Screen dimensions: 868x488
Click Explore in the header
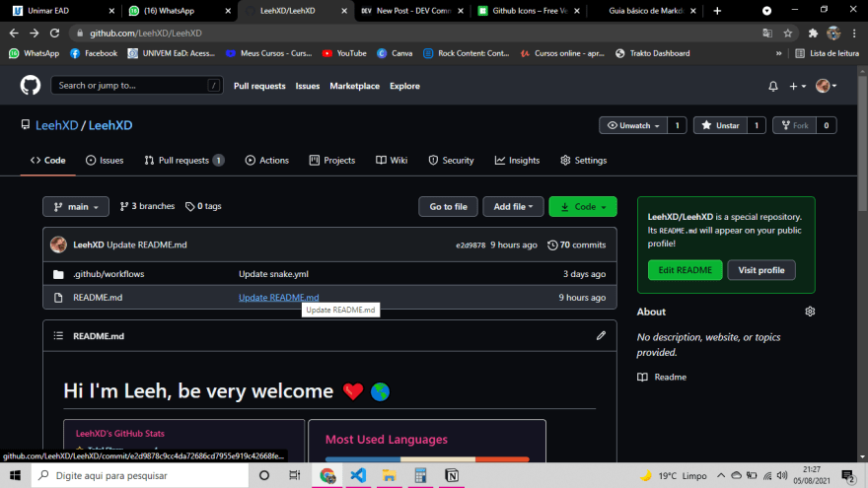pos(404,86)
